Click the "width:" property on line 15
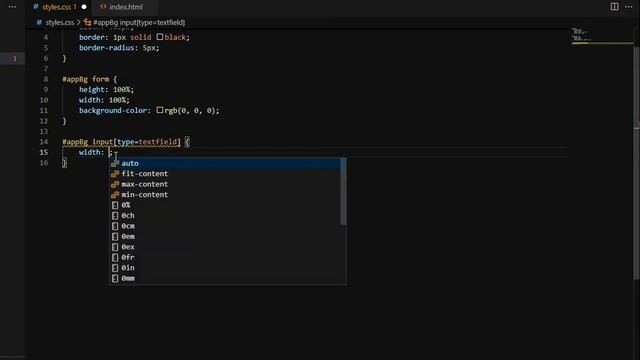 pyautogui.click(x=91, y=152)
